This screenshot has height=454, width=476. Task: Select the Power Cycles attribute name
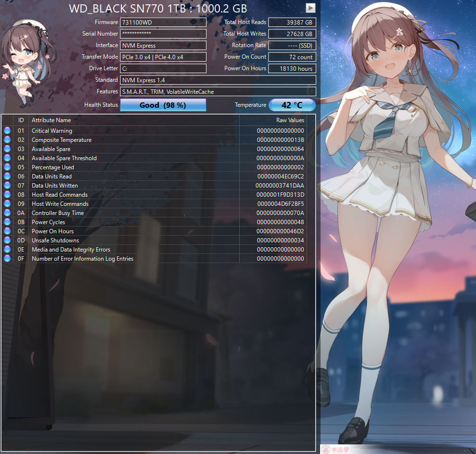coord(48,222)
